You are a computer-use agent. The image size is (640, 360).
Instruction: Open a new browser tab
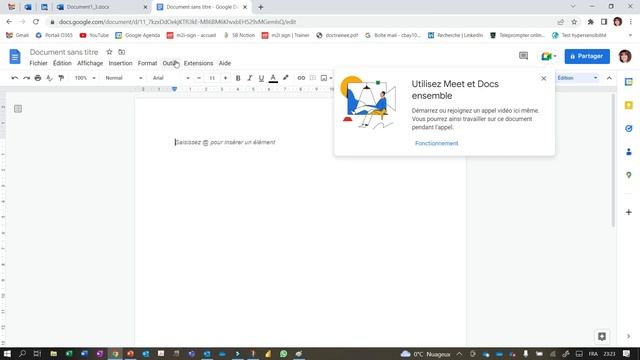[260, 7]
